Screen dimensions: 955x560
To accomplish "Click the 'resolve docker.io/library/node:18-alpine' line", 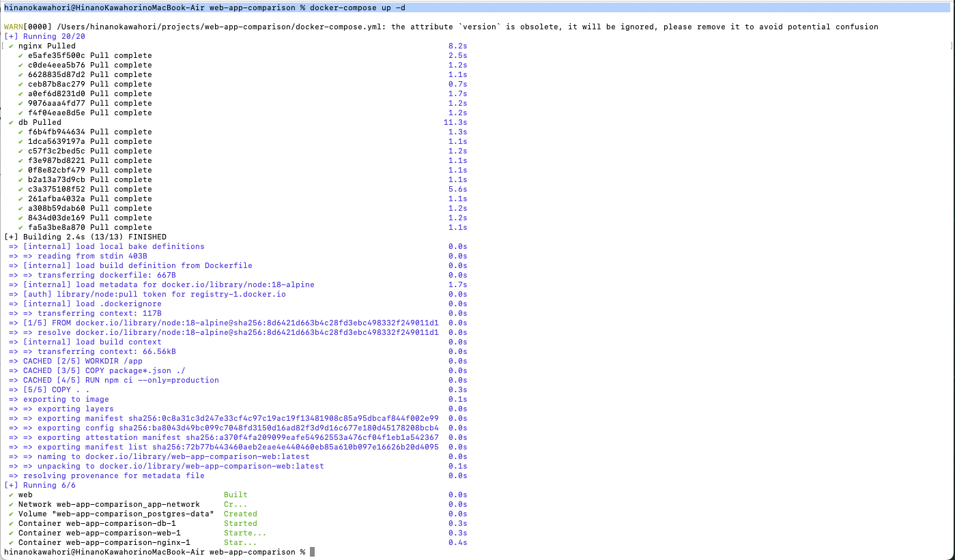I will click(224, 332).
